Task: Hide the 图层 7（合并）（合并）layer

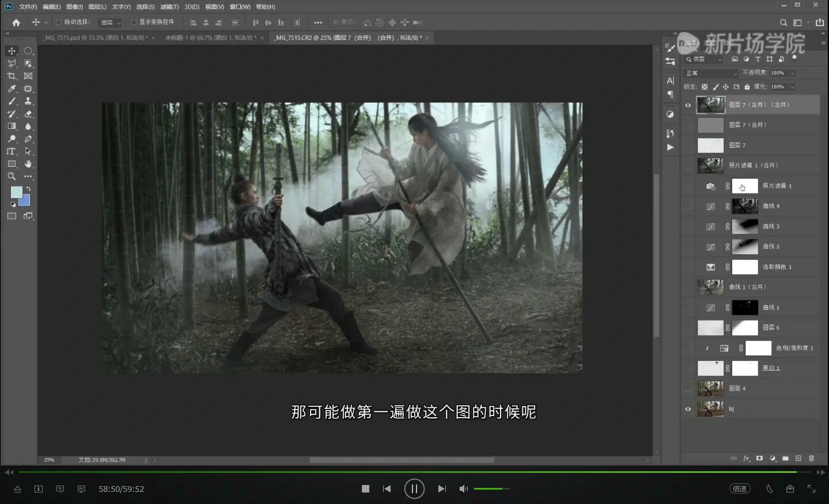Action: 688,105
